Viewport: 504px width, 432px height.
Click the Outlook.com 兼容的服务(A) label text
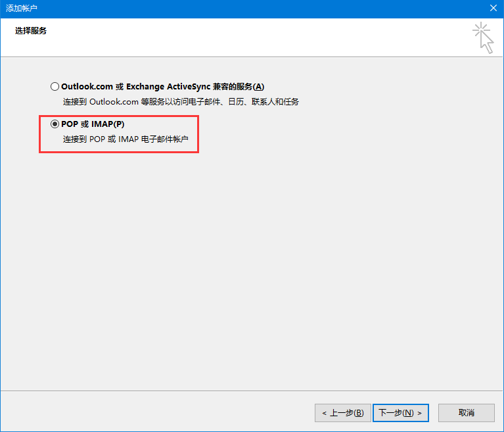(x=162, y=87)
